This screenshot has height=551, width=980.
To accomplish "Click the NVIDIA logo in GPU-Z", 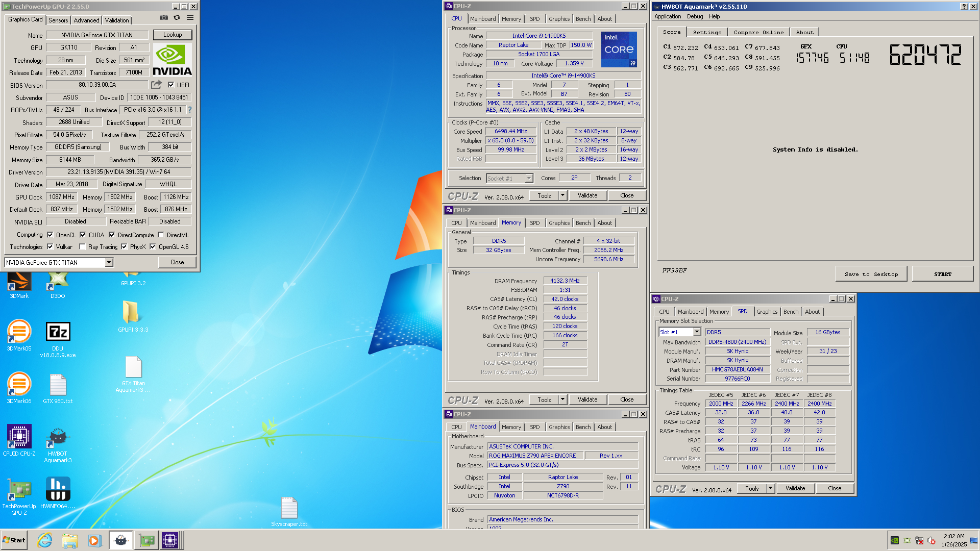I will click(173, 61).
